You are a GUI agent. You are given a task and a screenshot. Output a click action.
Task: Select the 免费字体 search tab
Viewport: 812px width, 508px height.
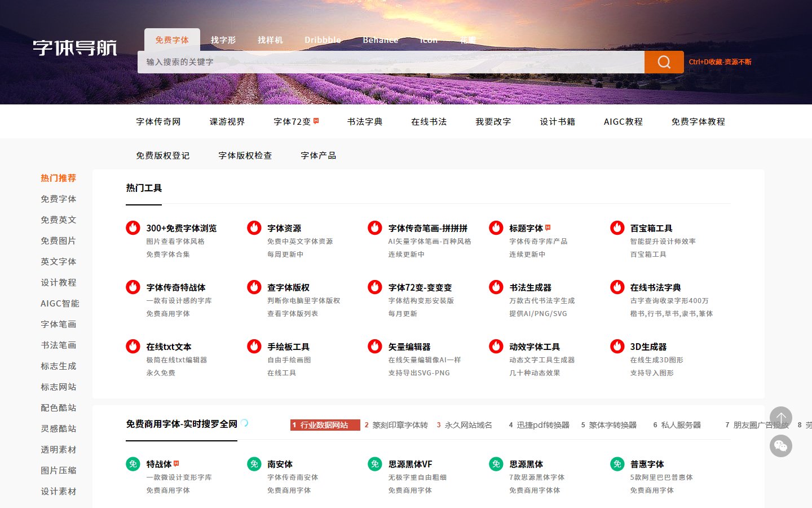click(x=172, y=40)
